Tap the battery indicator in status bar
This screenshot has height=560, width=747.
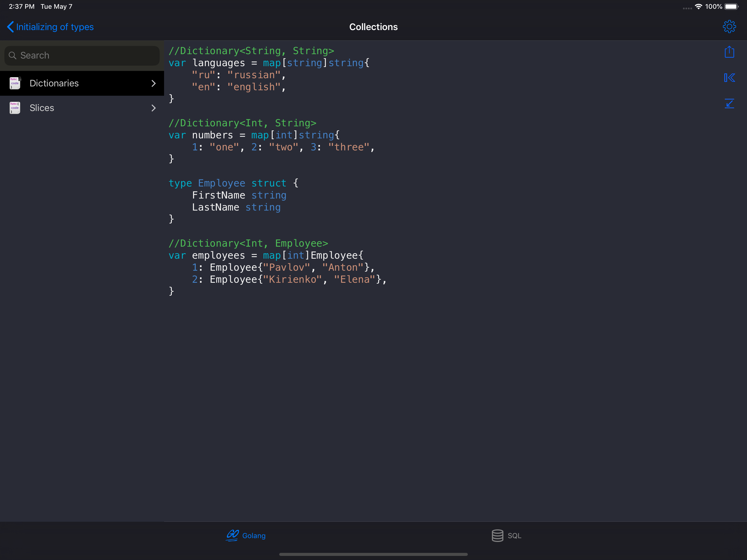point(731,6)
